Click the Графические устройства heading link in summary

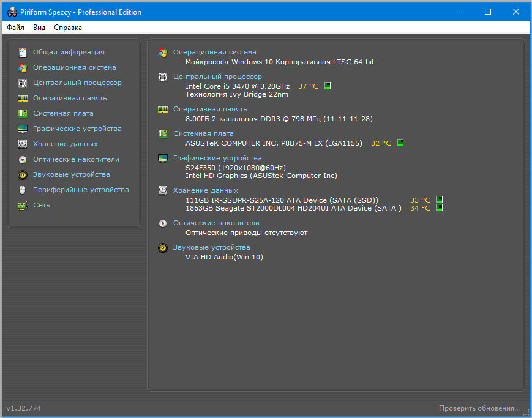[x=217, y=158]
